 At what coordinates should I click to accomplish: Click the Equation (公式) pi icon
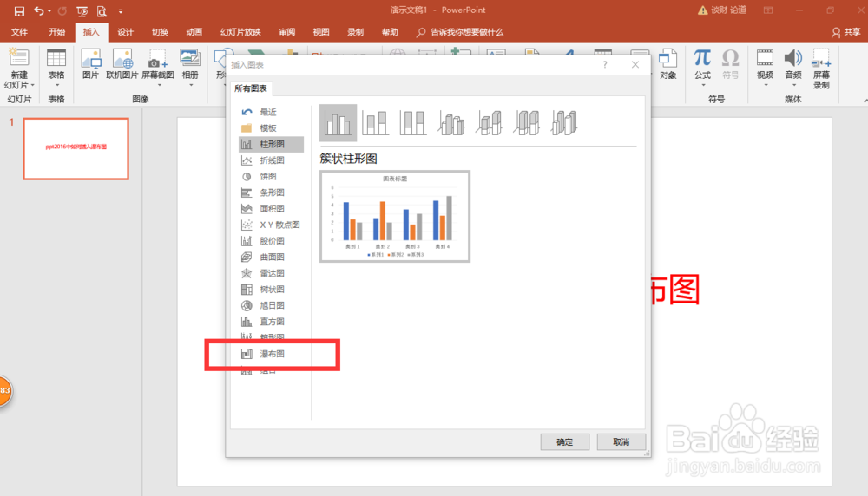[x=702, y=58]
